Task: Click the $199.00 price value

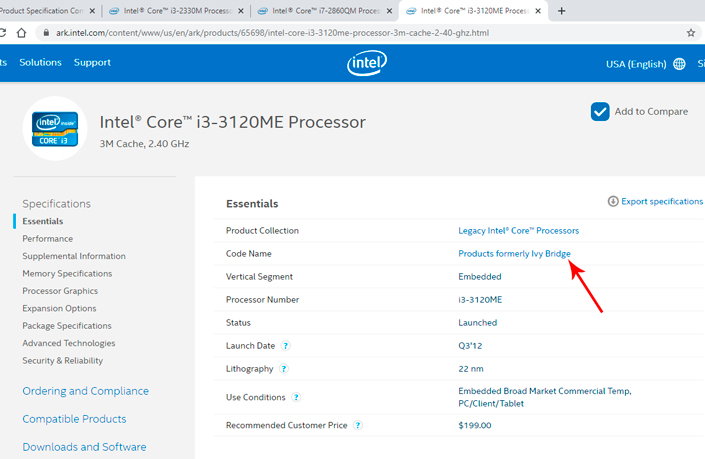Action: click(475, 425)
